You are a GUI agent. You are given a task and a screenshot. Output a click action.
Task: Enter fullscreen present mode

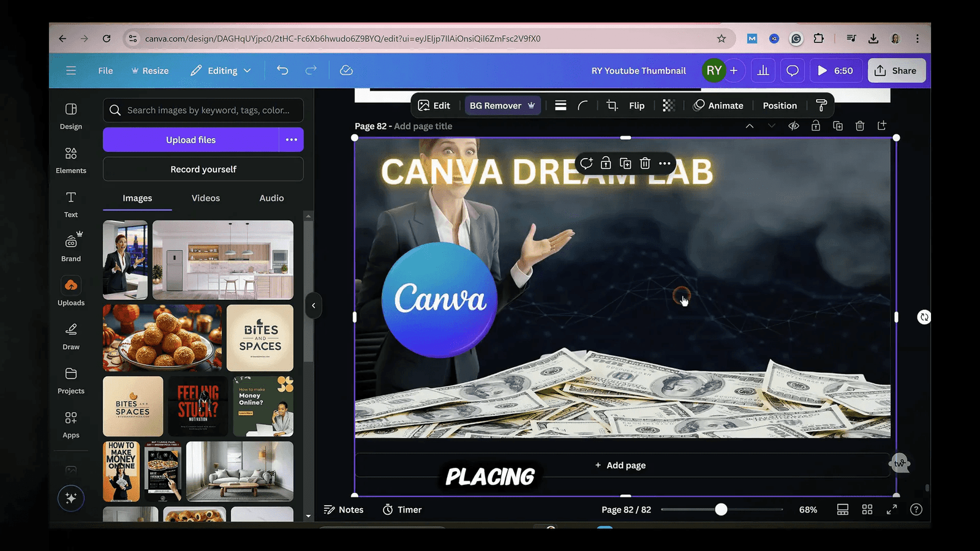(x=892, y=509)
